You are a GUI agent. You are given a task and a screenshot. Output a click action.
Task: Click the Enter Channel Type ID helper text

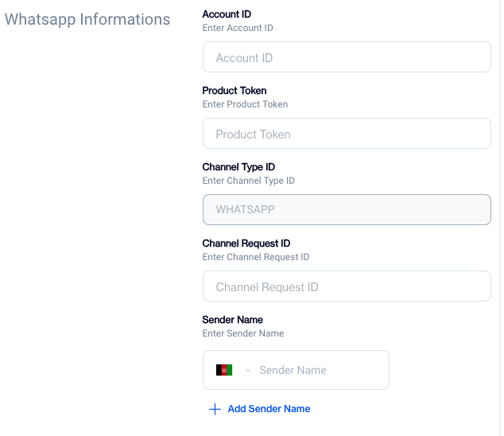pos(249,181)
